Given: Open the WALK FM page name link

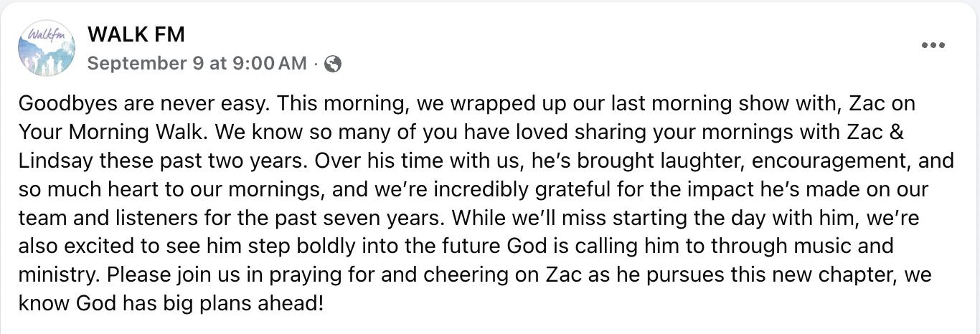Looking at the screenshot, I should click(136, 34).
